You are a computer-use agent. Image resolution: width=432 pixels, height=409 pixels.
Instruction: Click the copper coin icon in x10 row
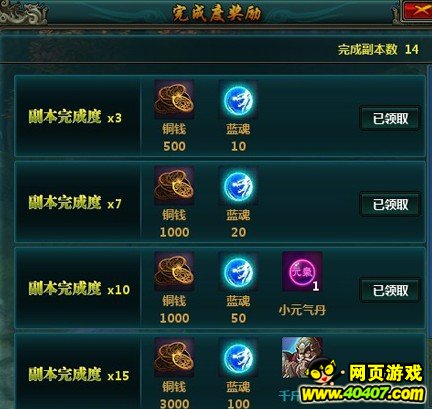point(174,272)
